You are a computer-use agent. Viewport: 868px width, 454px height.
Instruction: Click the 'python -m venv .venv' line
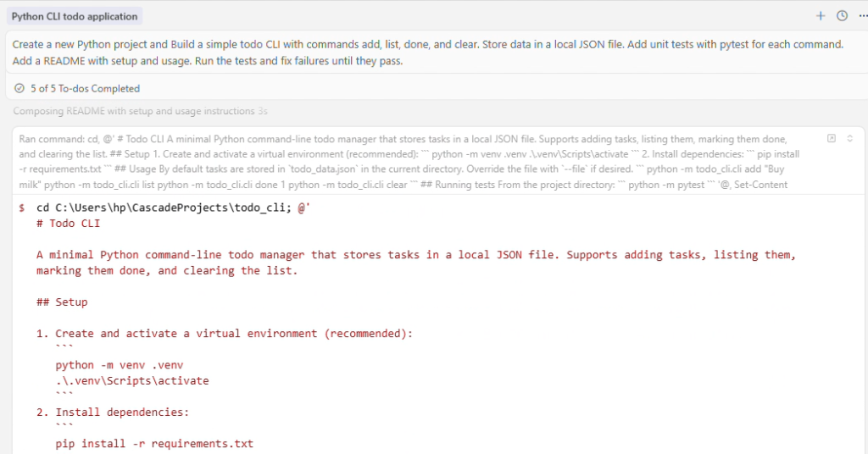point(119,365)
